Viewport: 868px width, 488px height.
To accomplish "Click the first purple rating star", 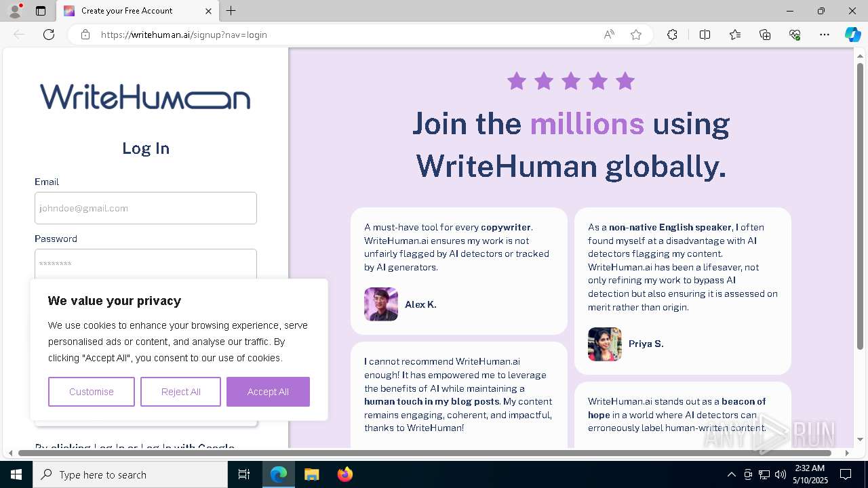I will point(517,81).
